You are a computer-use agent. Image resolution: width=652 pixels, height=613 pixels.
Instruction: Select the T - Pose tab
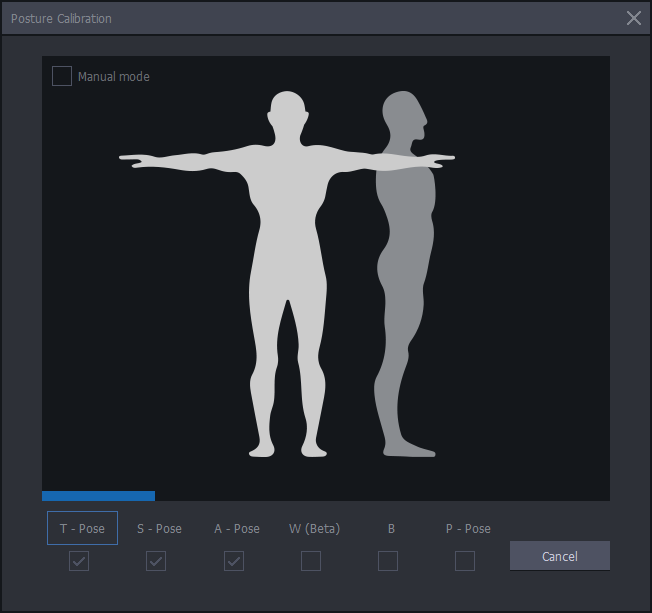[x=82, y=528]
